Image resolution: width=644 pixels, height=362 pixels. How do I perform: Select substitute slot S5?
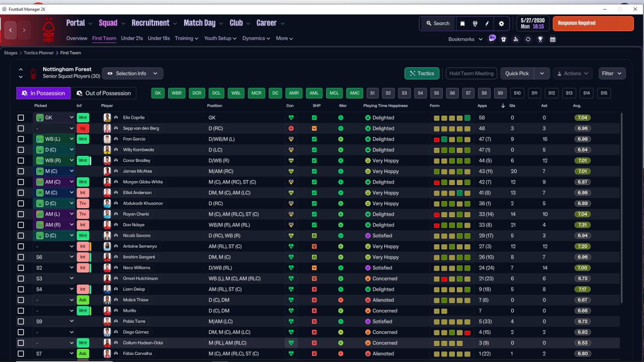click(x=436, y=93)
